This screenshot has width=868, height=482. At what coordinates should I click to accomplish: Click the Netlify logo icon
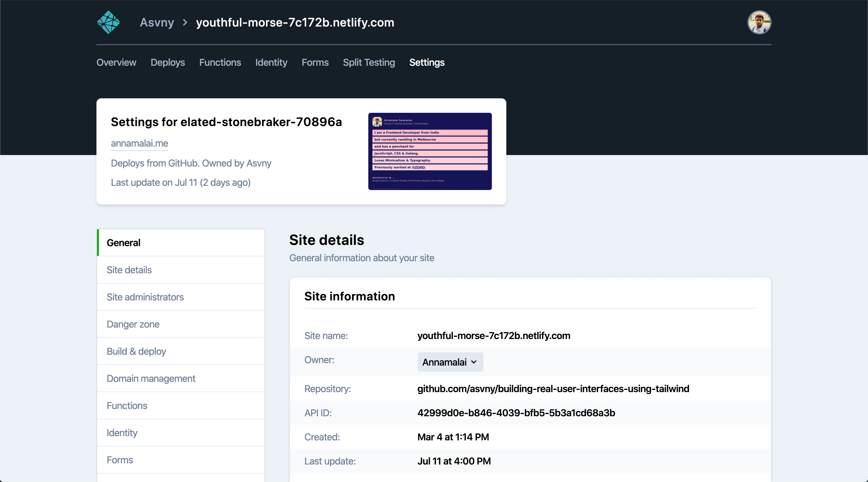click(x=108, y=22)
